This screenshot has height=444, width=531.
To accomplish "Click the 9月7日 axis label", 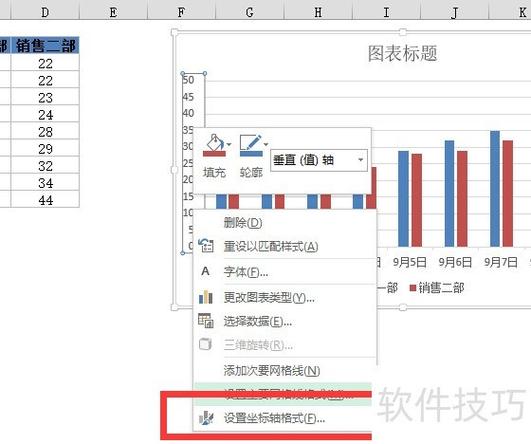I will click(501, 262).
